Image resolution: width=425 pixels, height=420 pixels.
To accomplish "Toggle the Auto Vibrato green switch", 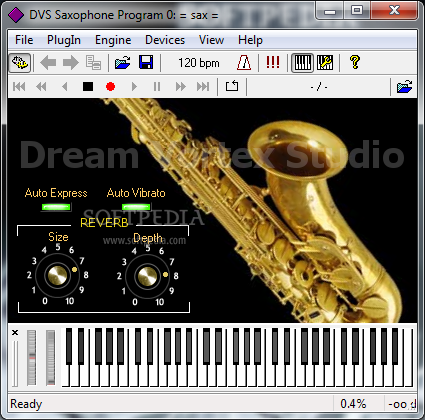I will (136, 207).
